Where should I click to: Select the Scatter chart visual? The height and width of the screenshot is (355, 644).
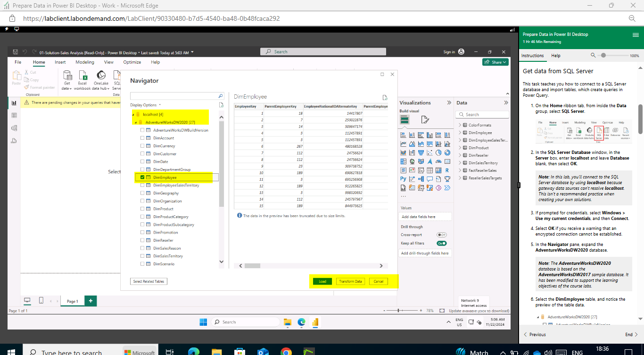pyautogui.click(x=429, y=152)
